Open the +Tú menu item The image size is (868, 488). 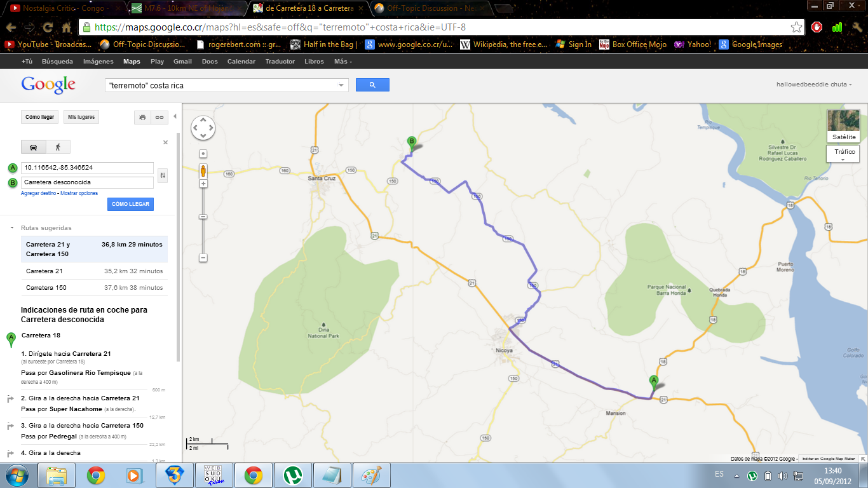point(27,62)
